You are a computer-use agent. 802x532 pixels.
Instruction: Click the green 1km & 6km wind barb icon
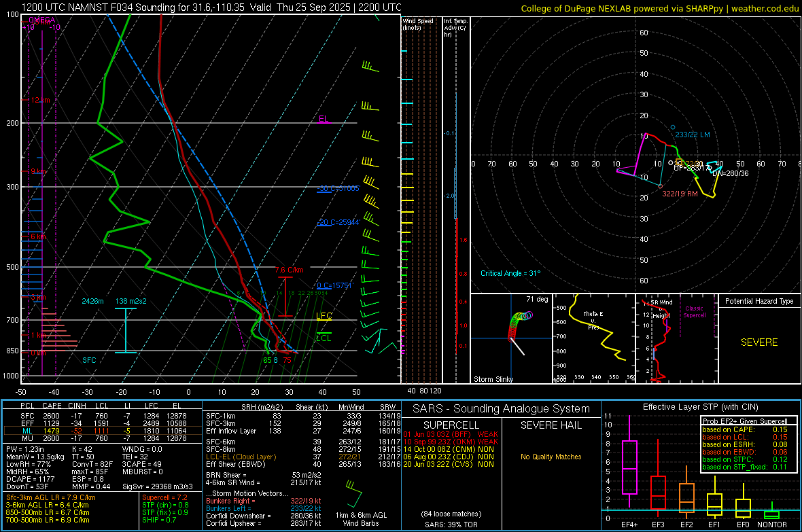[x=353, y=494]
